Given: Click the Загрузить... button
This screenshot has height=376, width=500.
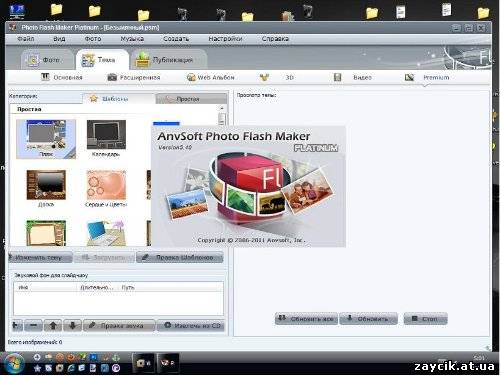Looking at the screenshot, I should tap(105, 257).
